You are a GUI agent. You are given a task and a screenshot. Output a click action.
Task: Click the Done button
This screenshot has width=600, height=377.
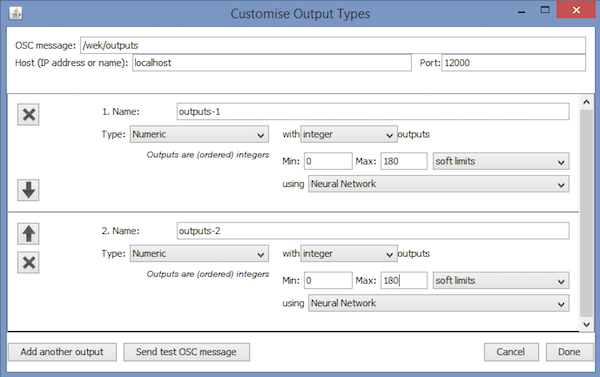pyautogui.click(x=569, y=352)
